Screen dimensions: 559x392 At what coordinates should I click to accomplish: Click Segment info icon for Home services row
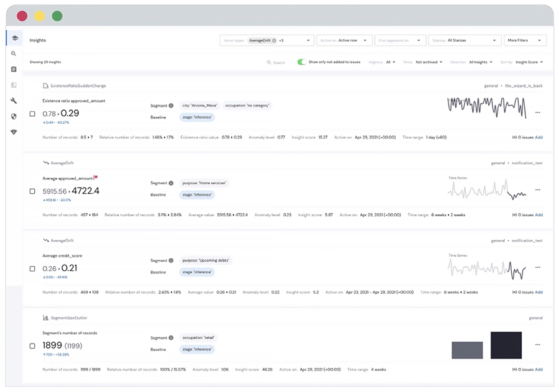[171, 183]
